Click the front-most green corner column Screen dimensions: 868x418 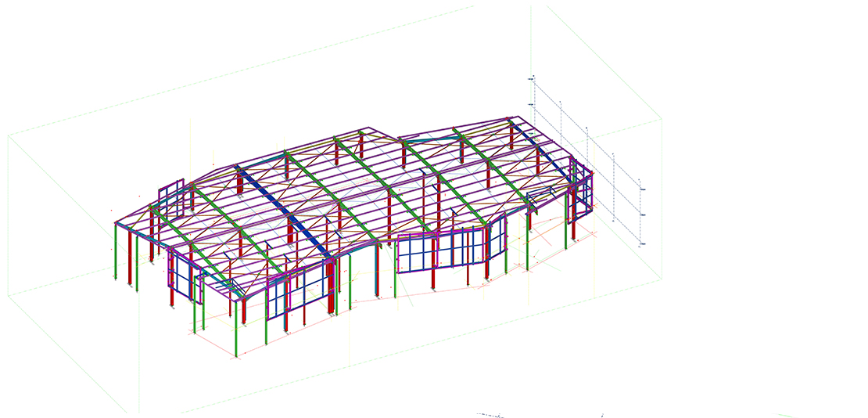pyautogui.click(x=235, y=329)
